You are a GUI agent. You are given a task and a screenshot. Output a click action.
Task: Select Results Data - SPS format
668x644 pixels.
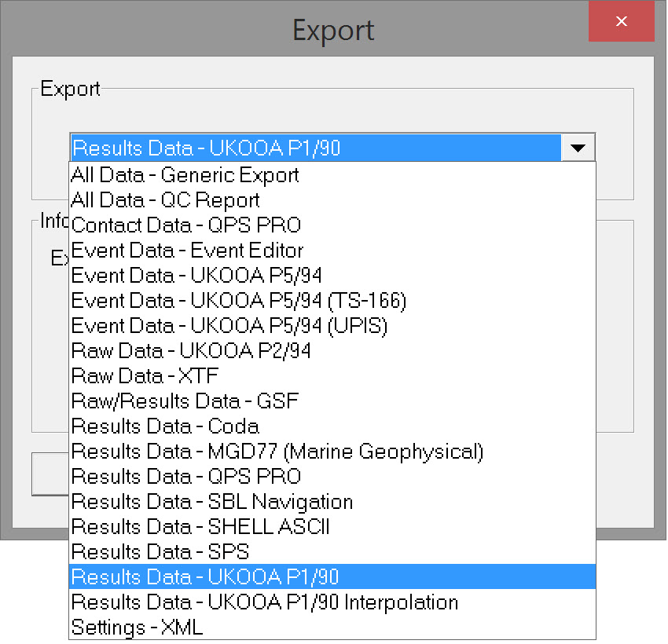(162, 551)
